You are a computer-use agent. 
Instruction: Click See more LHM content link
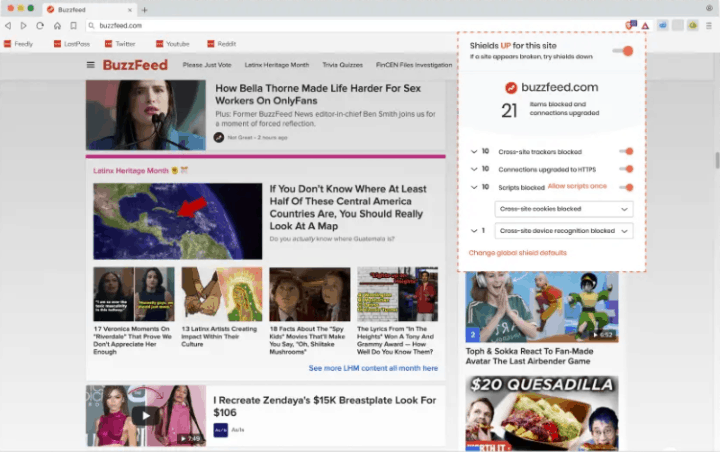[x=373, y=368]
